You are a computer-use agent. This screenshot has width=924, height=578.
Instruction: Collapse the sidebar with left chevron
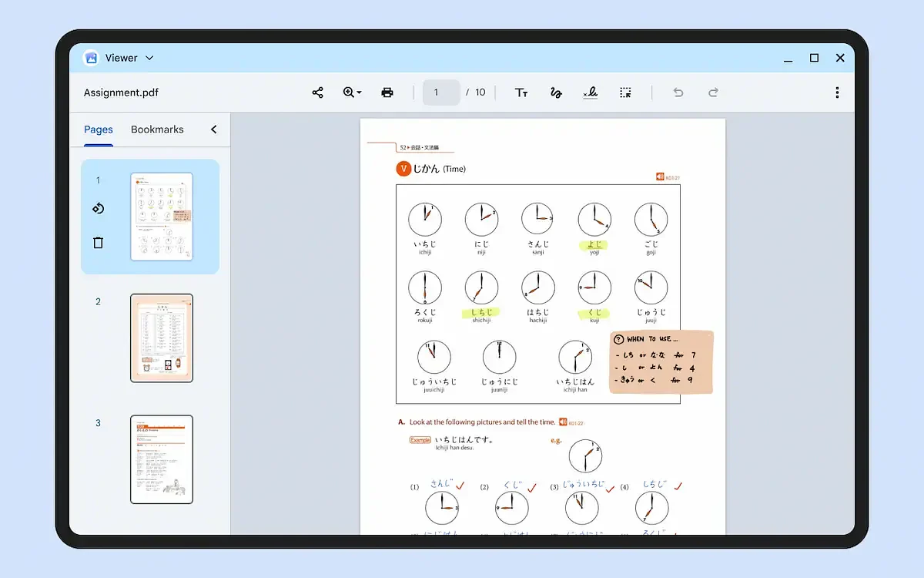[x=214, y=129]
